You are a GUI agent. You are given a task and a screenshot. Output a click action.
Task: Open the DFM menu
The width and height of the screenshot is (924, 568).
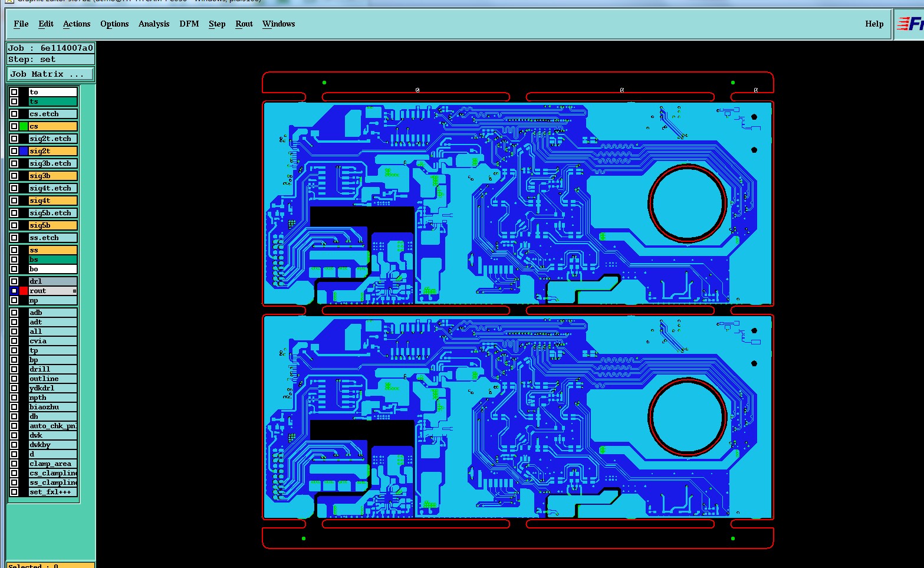coord(189,24)
